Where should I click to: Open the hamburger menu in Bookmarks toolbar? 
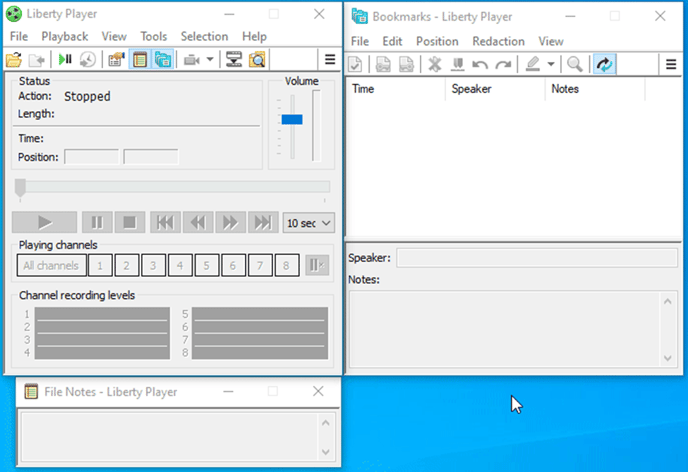671,64
